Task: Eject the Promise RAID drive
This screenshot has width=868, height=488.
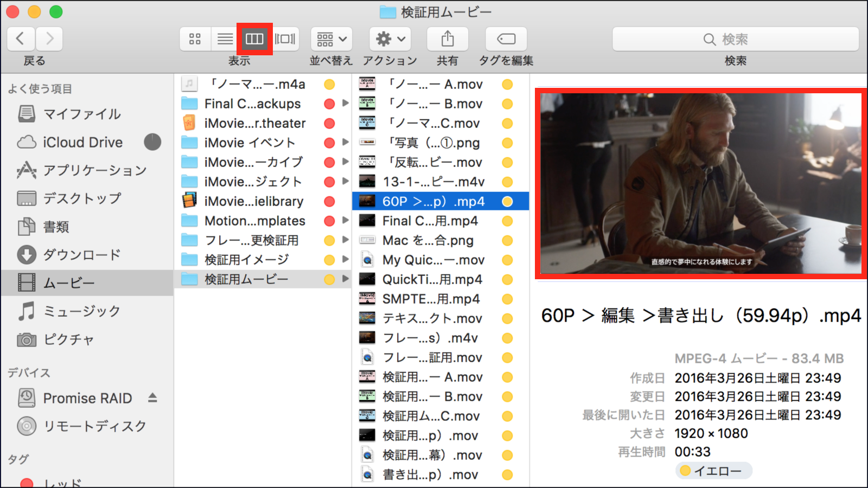Action: coord(152,398)
